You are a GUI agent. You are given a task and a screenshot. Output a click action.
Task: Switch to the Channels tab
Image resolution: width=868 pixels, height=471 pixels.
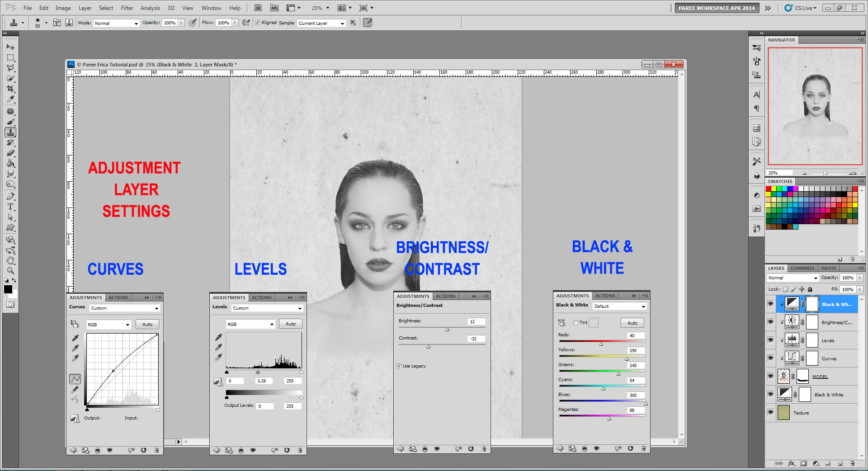coord(802,268)
